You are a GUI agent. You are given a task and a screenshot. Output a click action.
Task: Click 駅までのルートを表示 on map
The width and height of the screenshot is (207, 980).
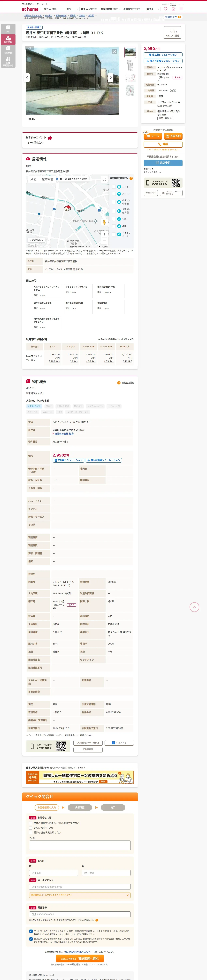point(73,179)
